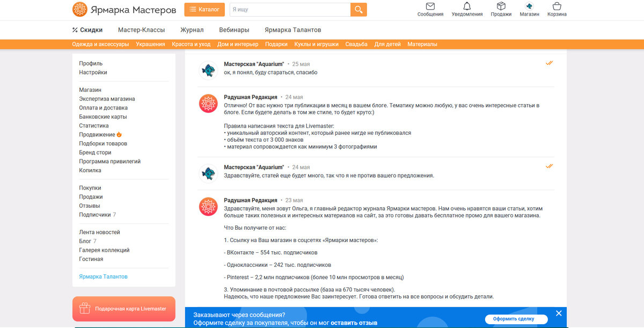Click the Радужная Редакция avatar on 23 мая message
The height and width of the screenshot is (328, 644).
coord(208,206)
